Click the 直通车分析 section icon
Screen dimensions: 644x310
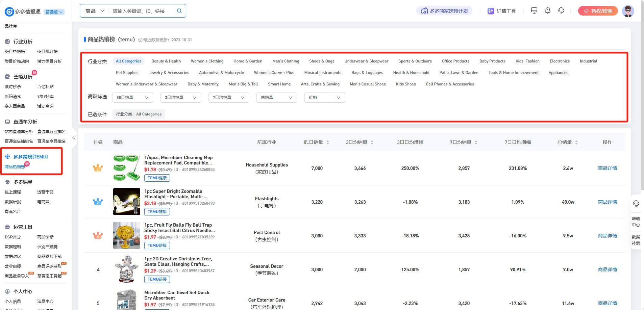(x=7, y=122)
